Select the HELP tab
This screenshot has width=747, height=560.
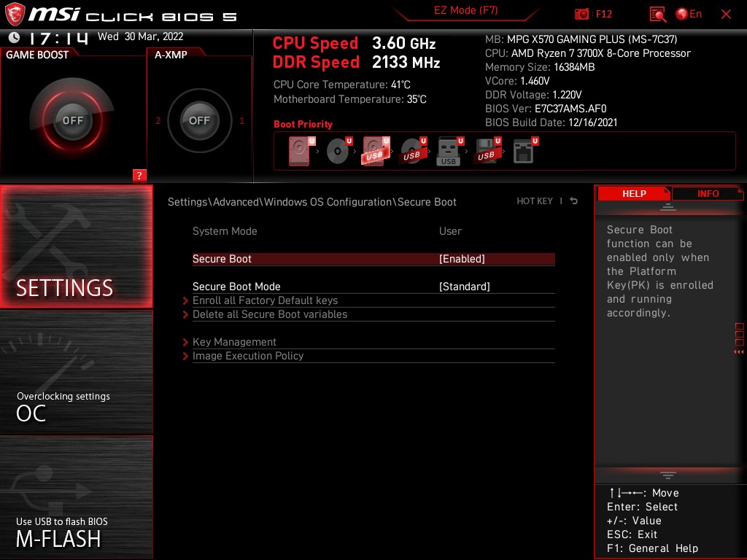click(x=633, y=193)
